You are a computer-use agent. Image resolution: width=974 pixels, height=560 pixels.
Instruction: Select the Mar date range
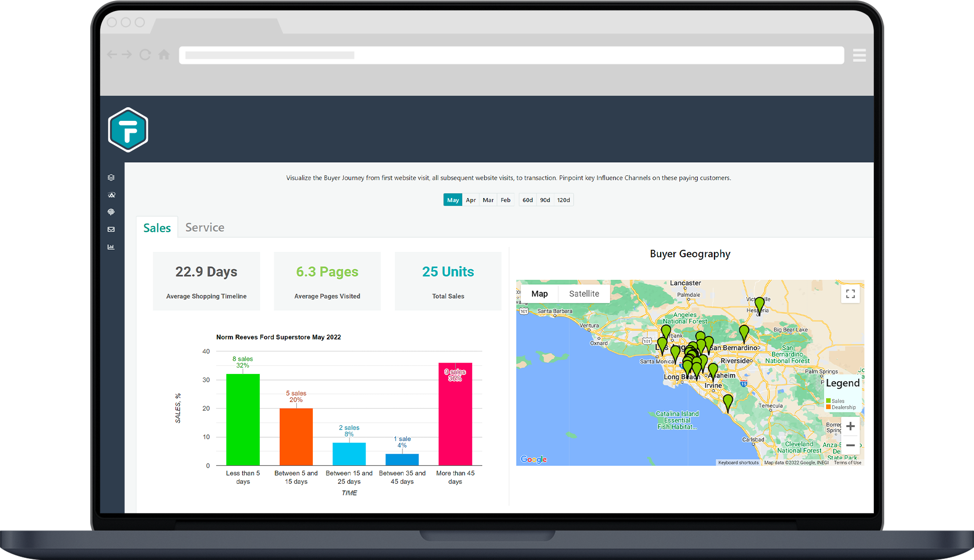[488, 200]
